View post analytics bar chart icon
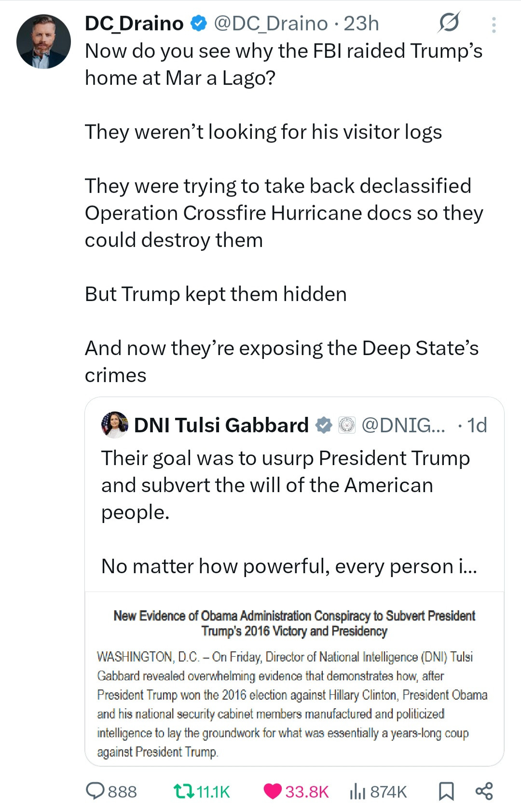Screen dimensions: 521x812 [357, 791]
